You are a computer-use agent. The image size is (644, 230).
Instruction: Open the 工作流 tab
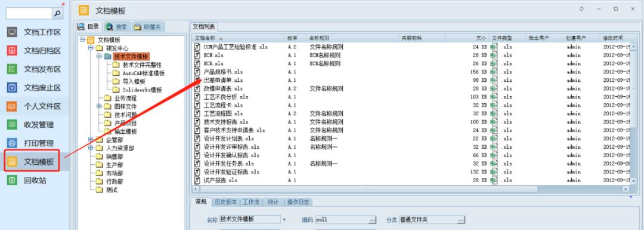pos(252,202)
